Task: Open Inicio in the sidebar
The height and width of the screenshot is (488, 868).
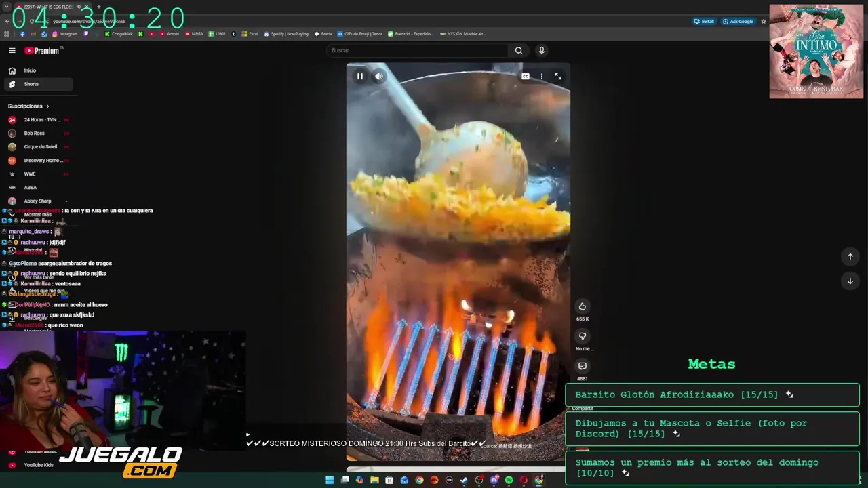Action: (x=37, y=70)
